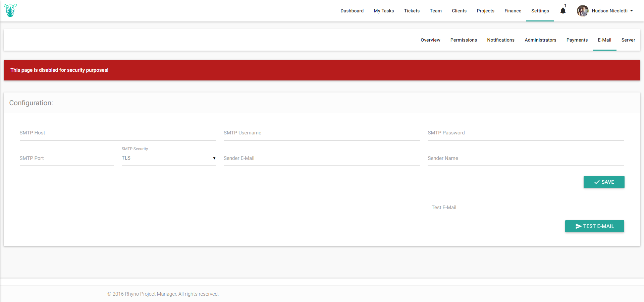Screen dimensions: 644x302
Task: Open the Server settings tab
Action: tap(628, 40)
